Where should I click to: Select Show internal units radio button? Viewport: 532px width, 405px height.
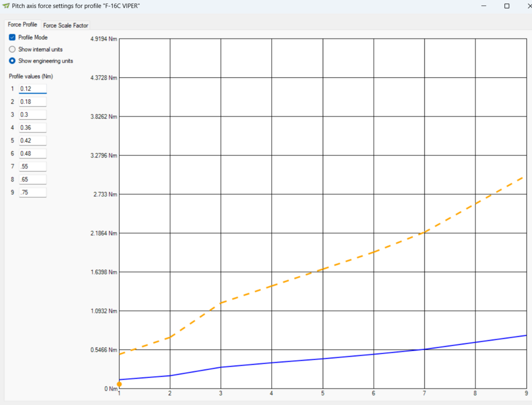(12, 49)
